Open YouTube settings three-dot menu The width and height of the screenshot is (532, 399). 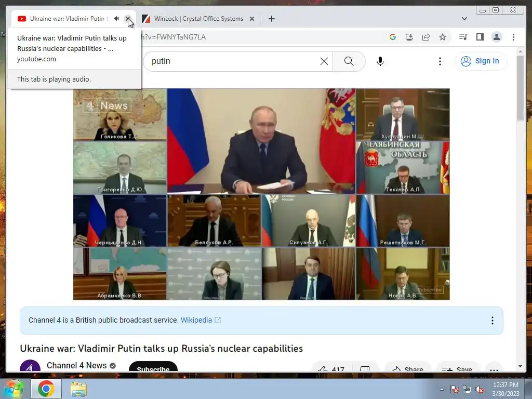[x=440, y=61]
